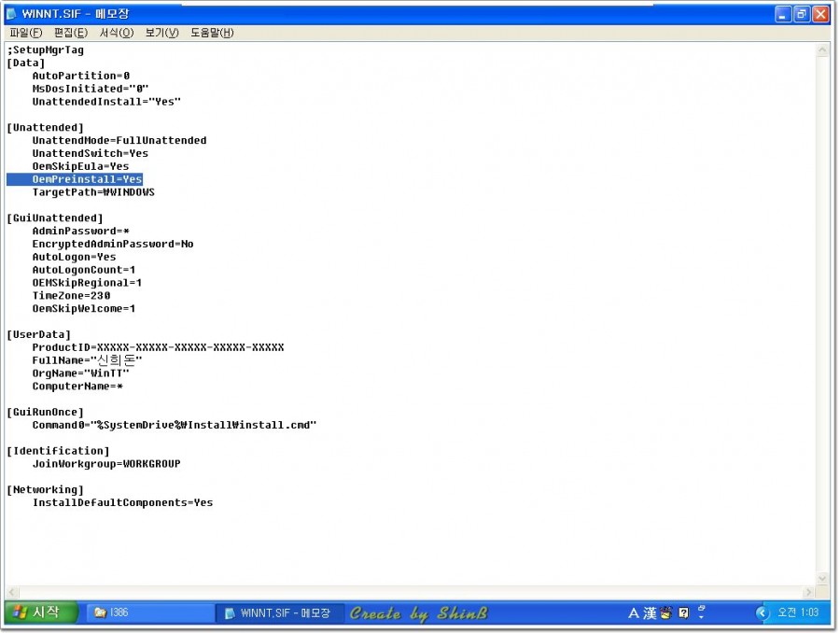The image size is (840, 633).
Task: Open the 보기(V) menu
Action: click(161, 33)
